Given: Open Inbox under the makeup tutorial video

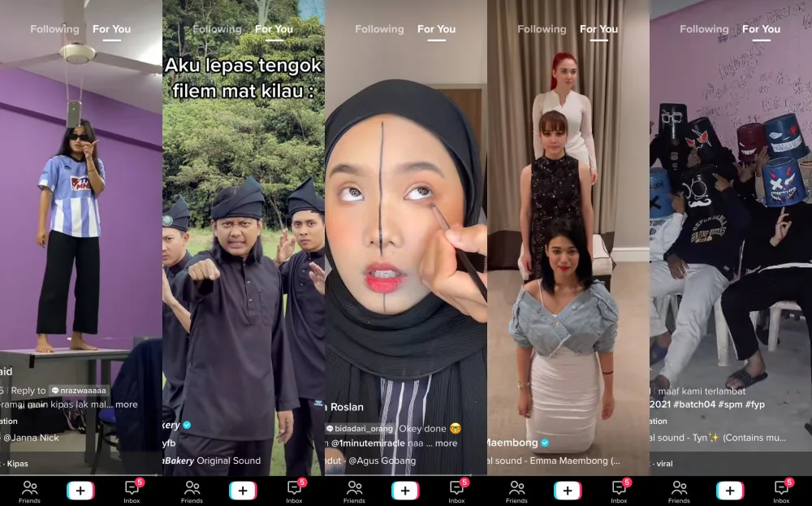Looking at the screenshot, I should pos(456,491).
